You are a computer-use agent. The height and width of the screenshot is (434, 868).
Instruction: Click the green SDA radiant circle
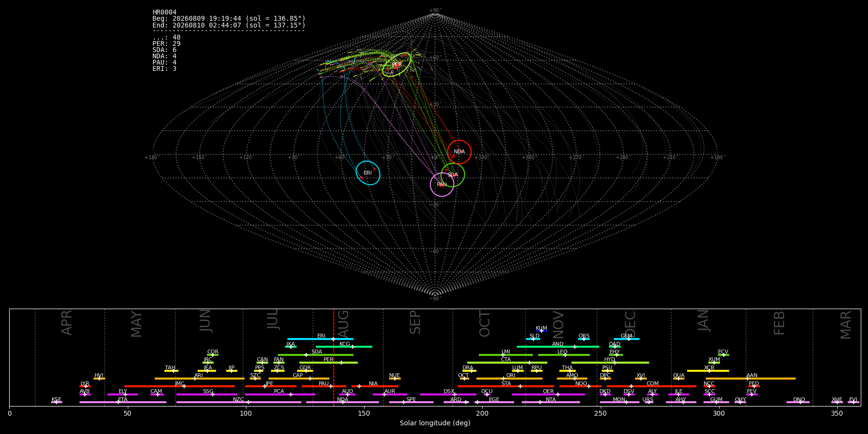(x=453, y=175)
